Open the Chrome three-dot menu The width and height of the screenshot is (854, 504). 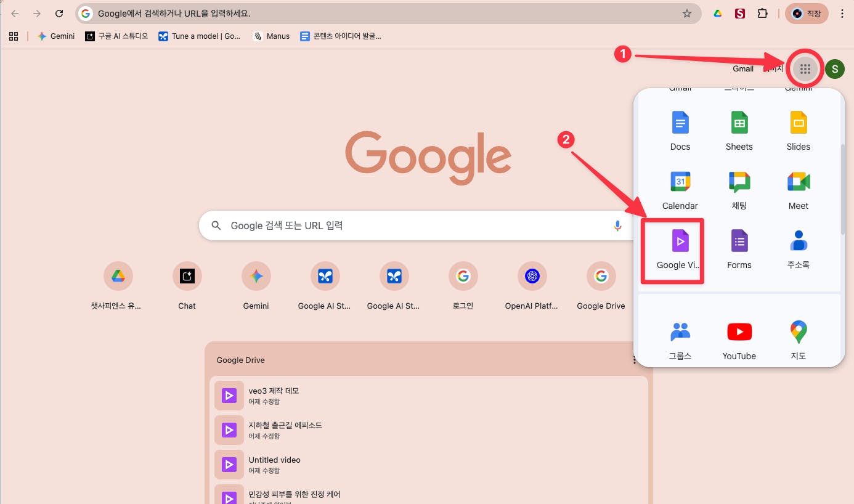coord(842,14)
